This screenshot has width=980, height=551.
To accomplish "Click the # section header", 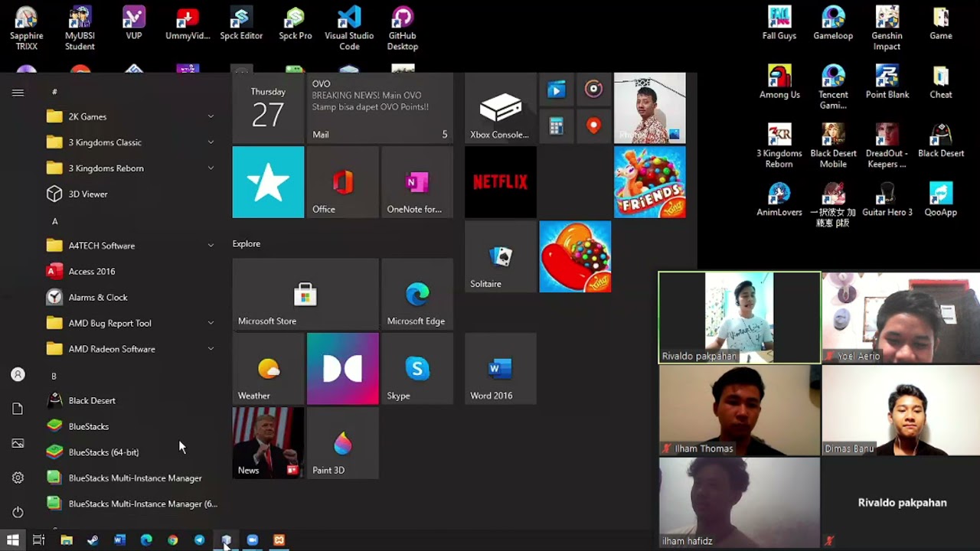I will pos(54,92).
